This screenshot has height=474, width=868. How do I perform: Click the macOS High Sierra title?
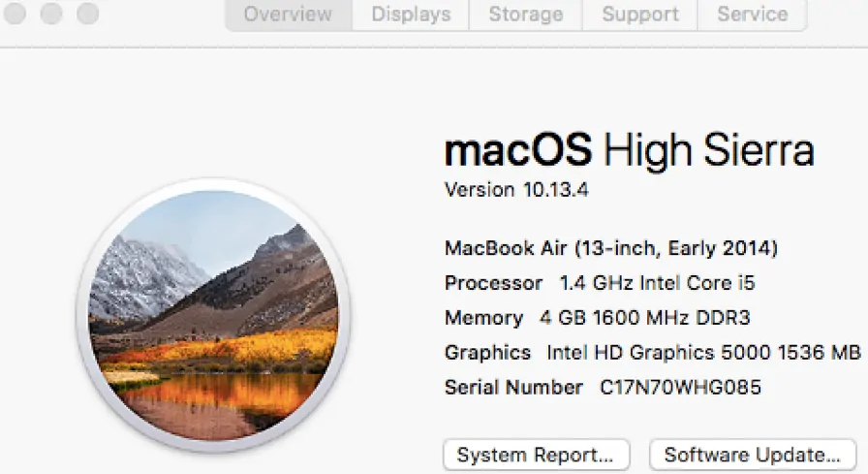(x=630, y=150)
